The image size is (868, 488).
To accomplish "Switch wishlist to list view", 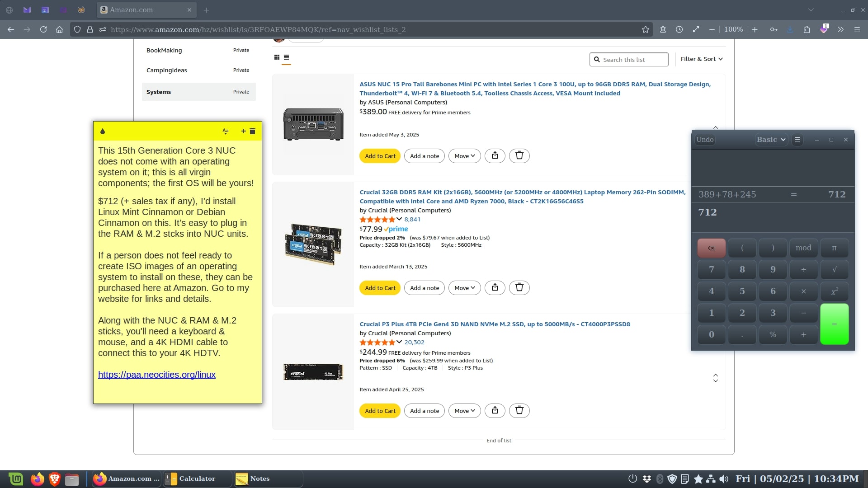I will pyautogui.click(x=286, y=57).
